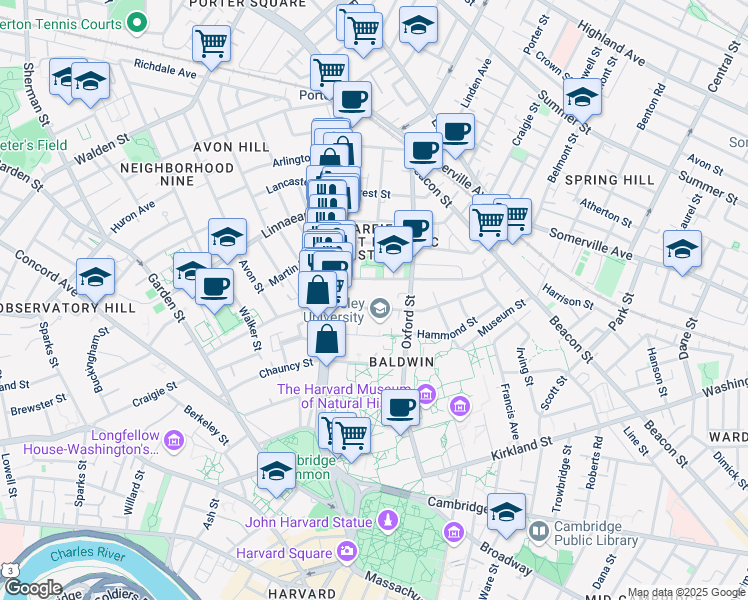This screenshot has width=748, height=600.
Task: Click the graduation cap marker at Cambridge Common
Action: pyautogui.click(x=276, y=471)
